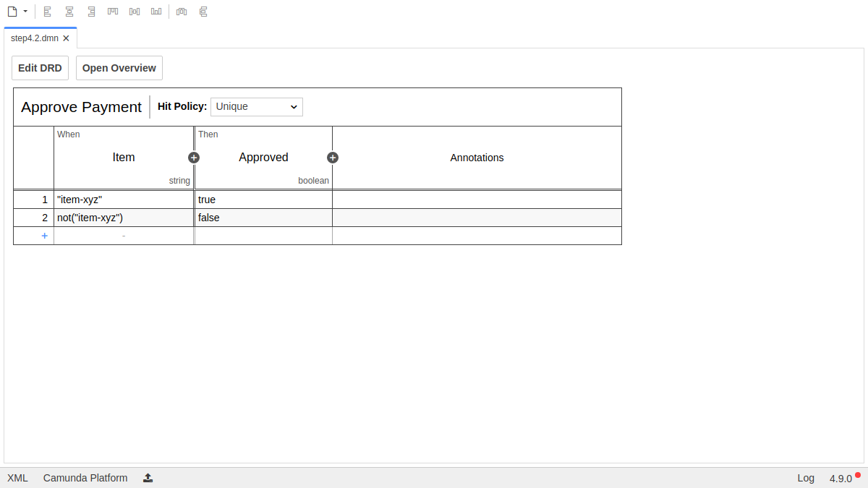The width and height of the screenshot is (868, 488).
Task: Switch to the step4.2.dmn tab
Action: [34, 38]
